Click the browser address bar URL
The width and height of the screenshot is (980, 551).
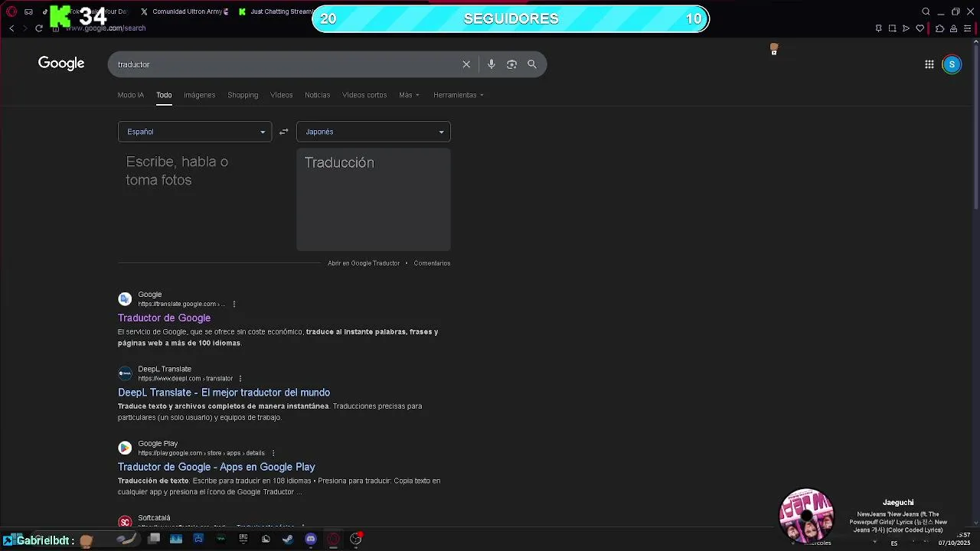(x=106, y=28)
